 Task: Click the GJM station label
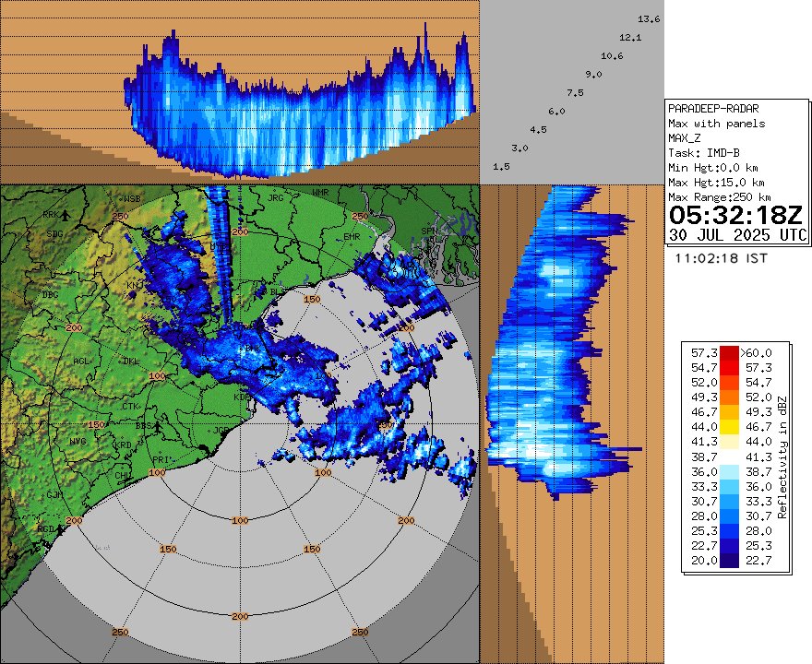pos(54,494)
